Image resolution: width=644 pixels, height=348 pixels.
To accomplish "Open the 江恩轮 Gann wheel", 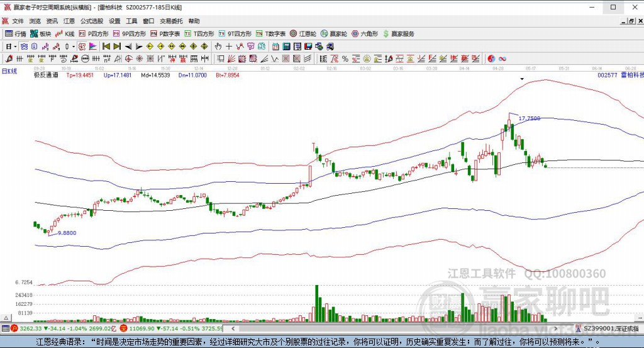I will click(303, 34).
